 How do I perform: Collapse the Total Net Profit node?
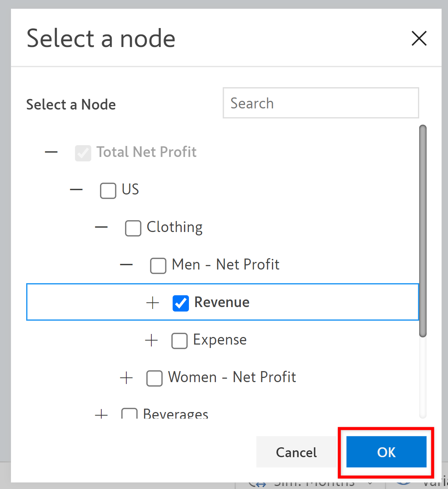click(x=51, y=152)
